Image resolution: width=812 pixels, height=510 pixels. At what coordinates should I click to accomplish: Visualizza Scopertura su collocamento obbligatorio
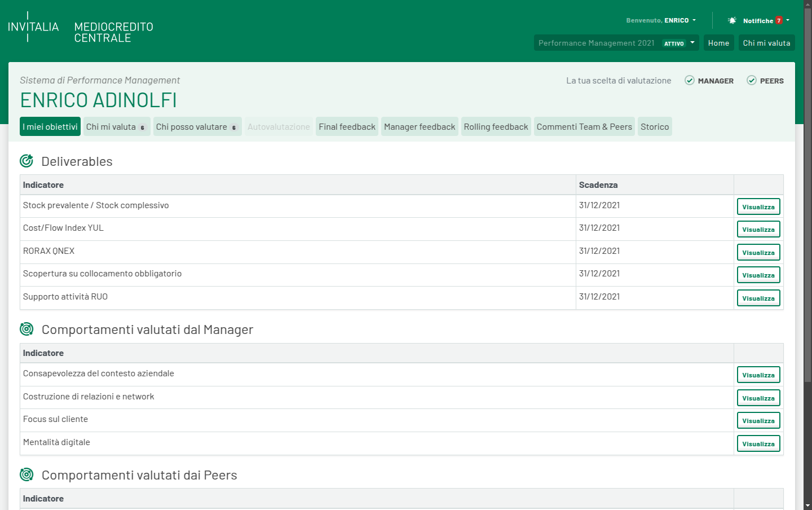(758, 275)
